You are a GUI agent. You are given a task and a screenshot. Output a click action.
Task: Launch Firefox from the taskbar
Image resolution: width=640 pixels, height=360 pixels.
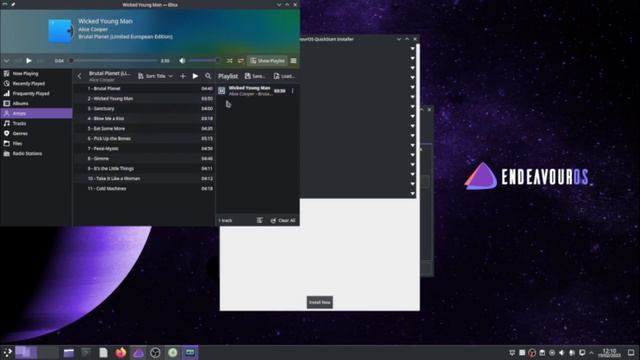[121, 353]
